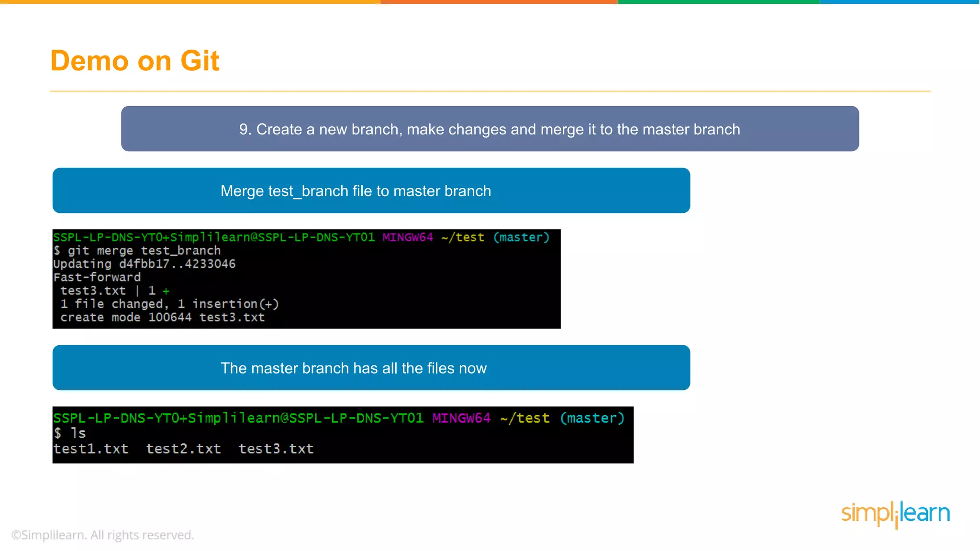The image size is (980, 551).
Task: Click 'test1.txt' in the ls output
Action: [91, 449]
